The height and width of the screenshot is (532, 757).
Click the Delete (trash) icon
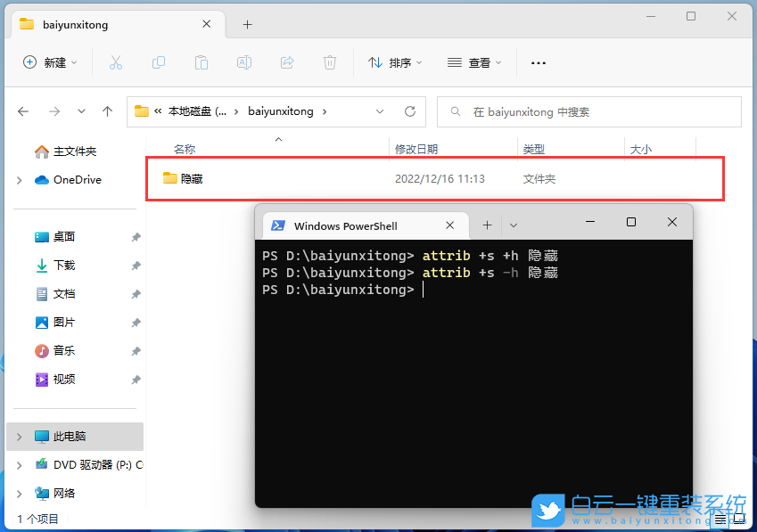tap(329, 62)
